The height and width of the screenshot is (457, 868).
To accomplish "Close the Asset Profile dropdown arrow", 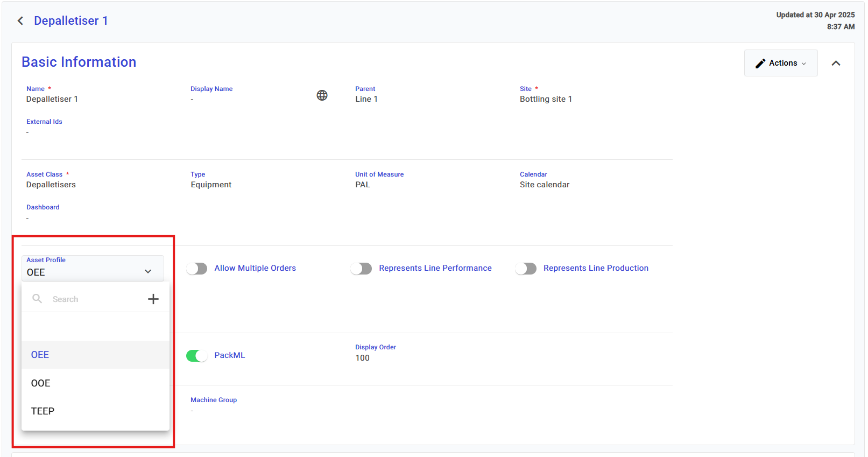I will pos(148,272).
